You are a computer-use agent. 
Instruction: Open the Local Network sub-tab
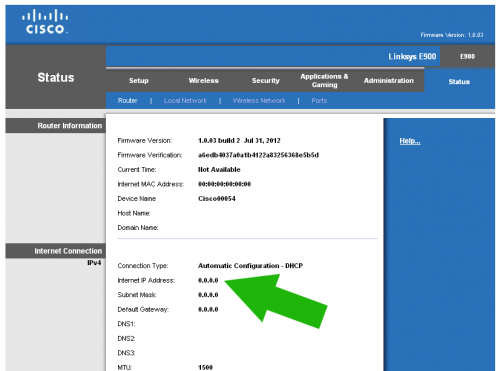coord(185,101)
